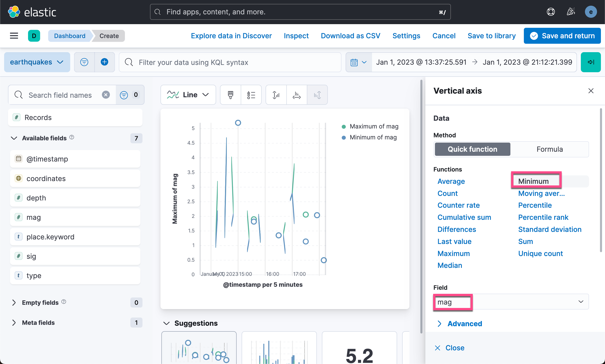
Task: Switch method to Formula
Action: 549,149
